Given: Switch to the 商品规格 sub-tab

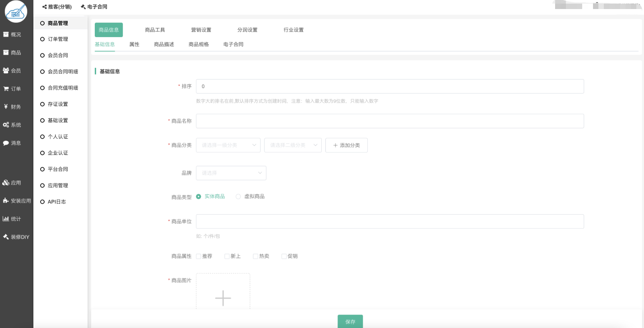Looking at the screenshot, I should (x=199, y=44).
